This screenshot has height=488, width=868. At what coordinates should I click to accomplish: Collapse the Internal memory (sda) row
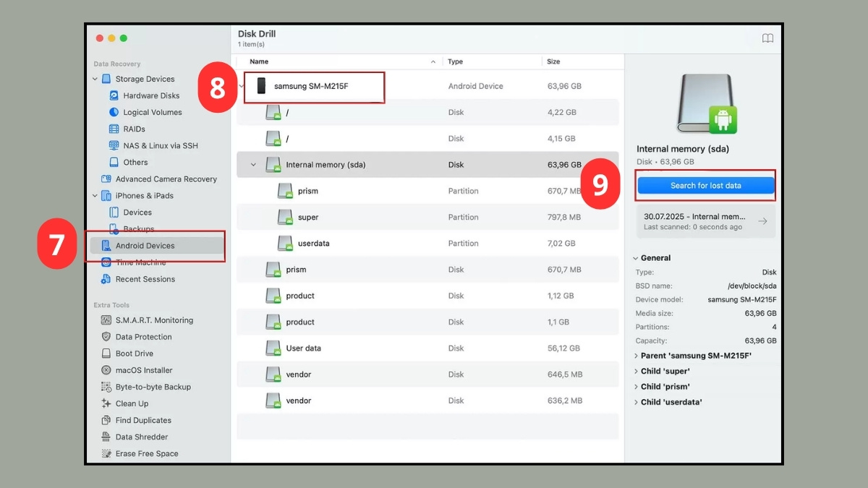[253, 165]
